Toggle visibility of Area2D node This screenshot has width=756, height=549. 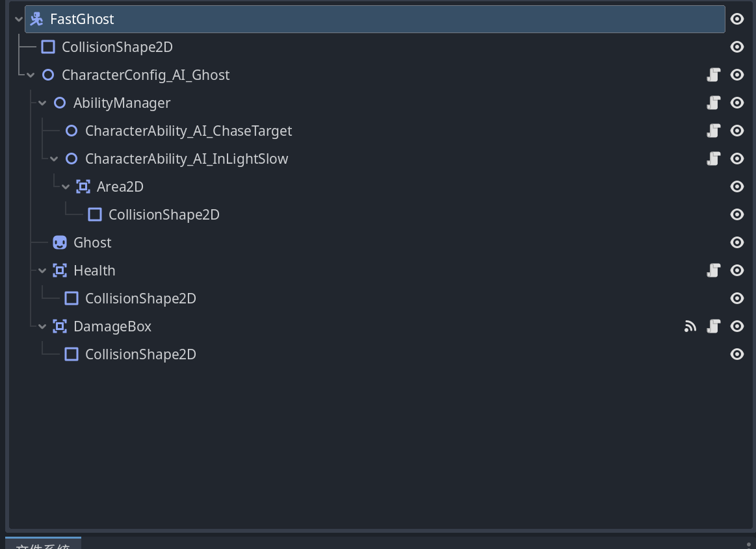737,186
